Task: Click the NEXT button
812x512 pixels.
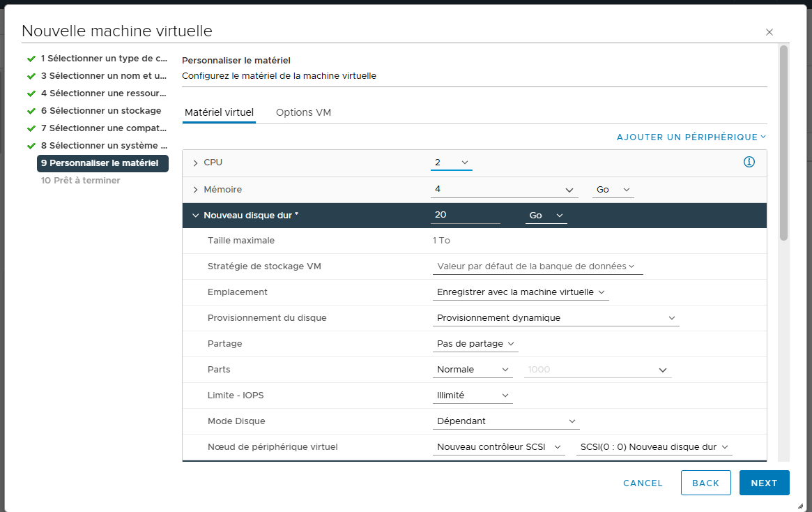Action: (x=764, y=483)
